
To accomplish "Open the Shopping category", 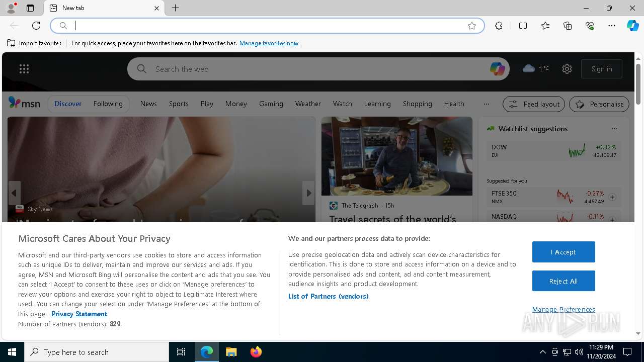I will pyautogui.click(x=418, y=104).
